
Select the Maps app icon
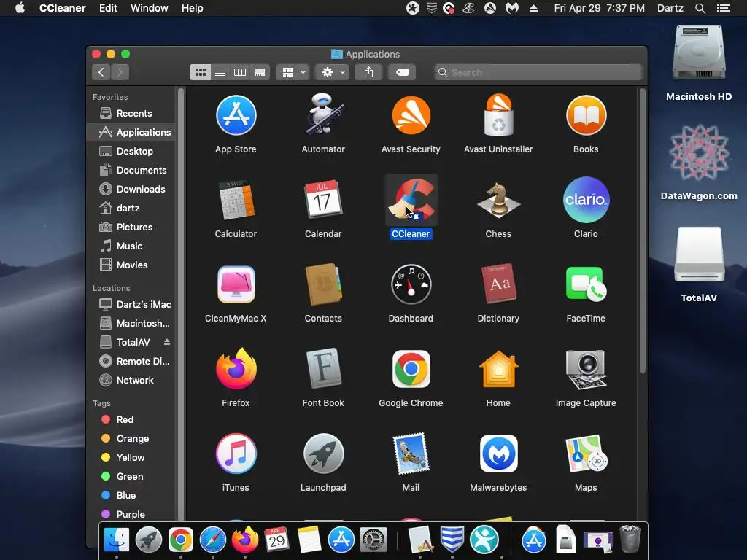[x=586, y=454]
